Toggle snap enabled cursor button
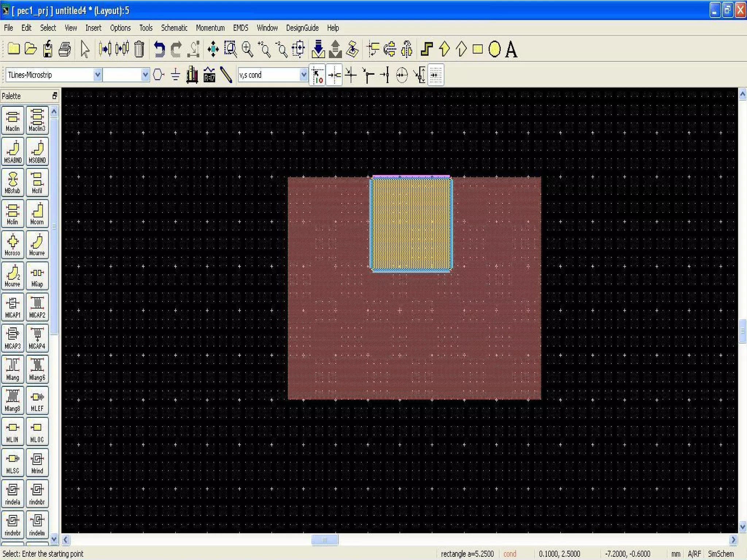This screenshot has height=560, width=747. 317,75
